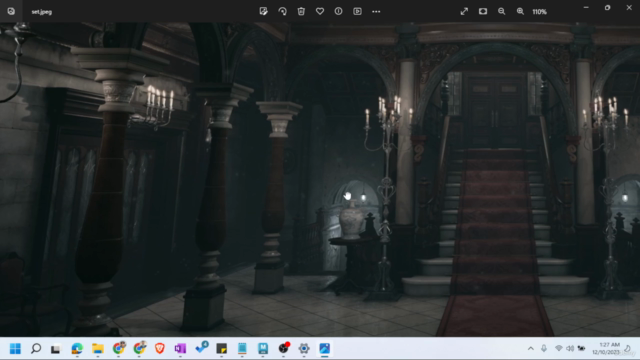This screenshot has width=640, height=360.
Task: Launch Microsoft Edge from the taskbar
Action: point(77,349)
